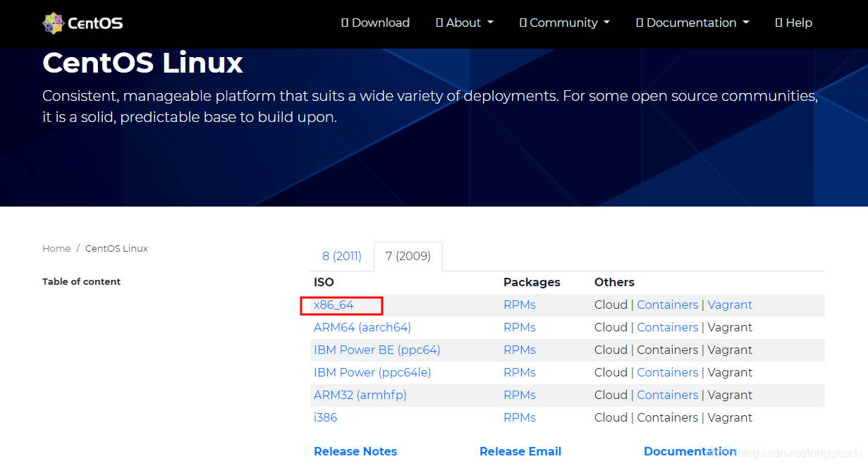Open the ARM64 (aarch64) ISO link
This screenshot has height=466, width=868.
pyautogui.click(x=362, y=327)
